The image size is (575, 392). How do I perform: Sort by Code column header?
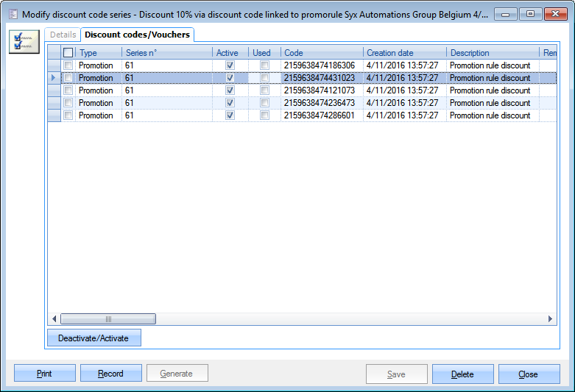click(x=322, y=53)
